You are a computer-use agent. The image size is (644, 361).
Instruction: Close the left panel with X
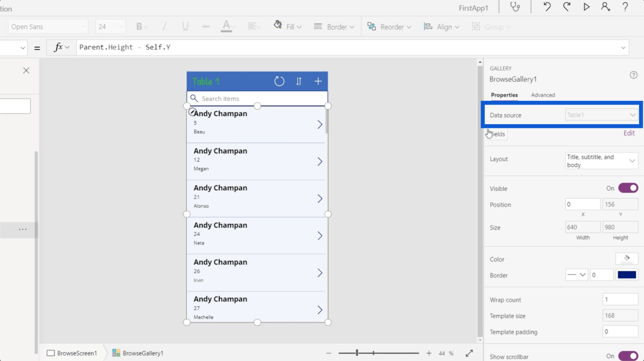pos(26,71)
